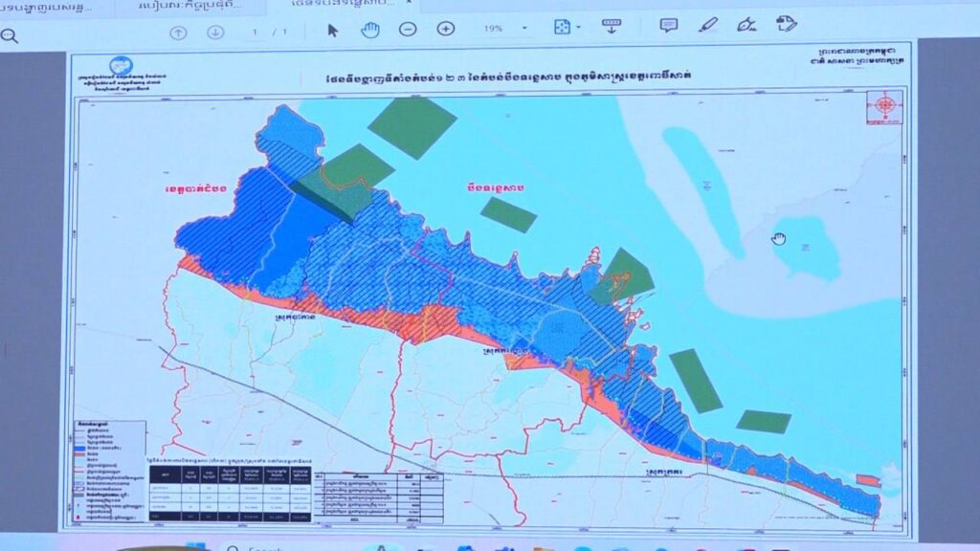The image size is (980, 551).
Task: Add a comment with speech bubble tool
Action: pyautogui.click(x=669, y=25)
